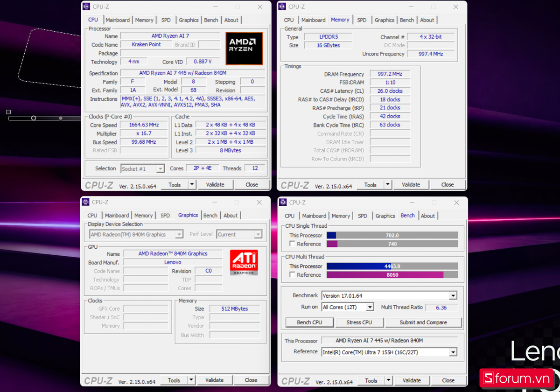Click the single thread This Processor score bar
This screenshot has width=560, height=392.
(392, 236)
